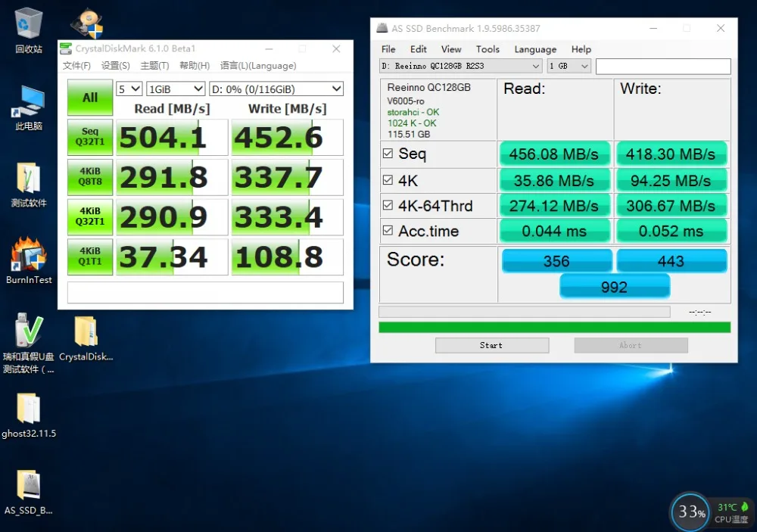The image size is (757, 532).
Task: Open the Help menu in AS SSD Benchmark
Action: coord(581,49)
